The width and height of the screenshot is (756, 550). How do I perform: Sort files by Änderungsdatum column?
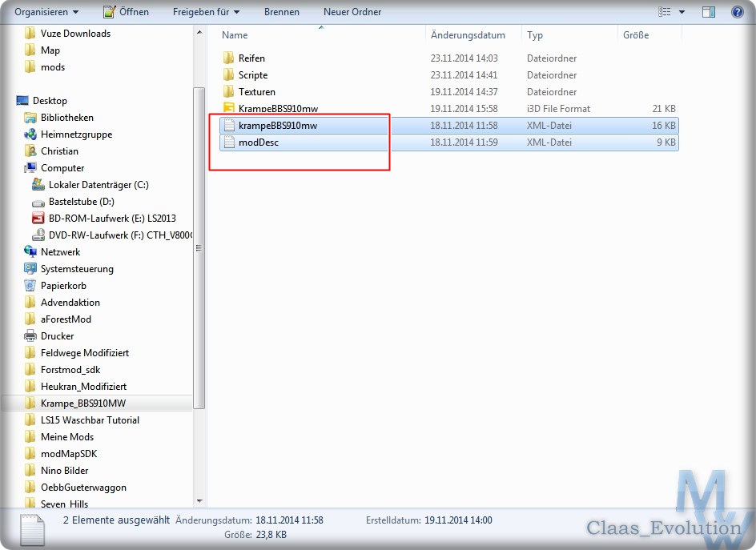(x=468, y=35)
